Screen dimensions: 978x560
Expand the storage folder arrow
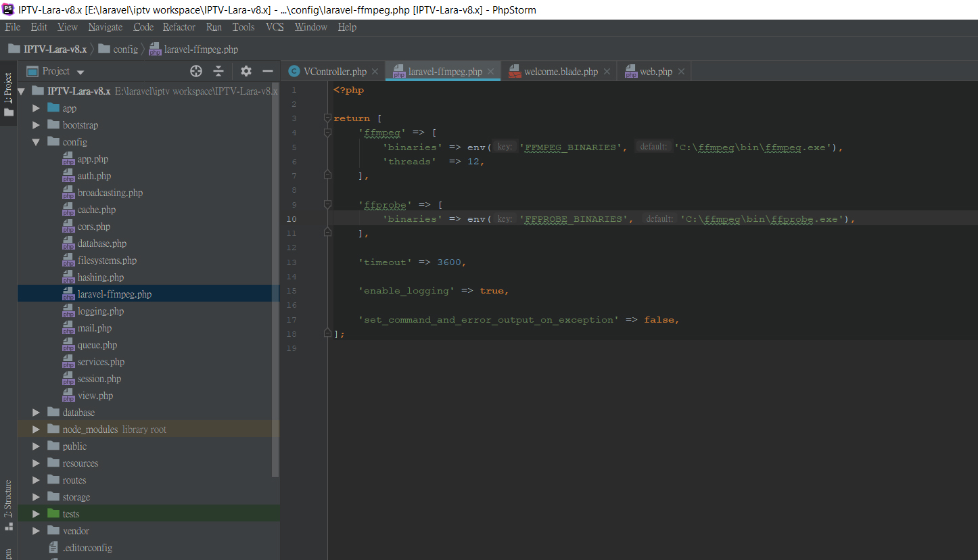click(x=37, y=497)
